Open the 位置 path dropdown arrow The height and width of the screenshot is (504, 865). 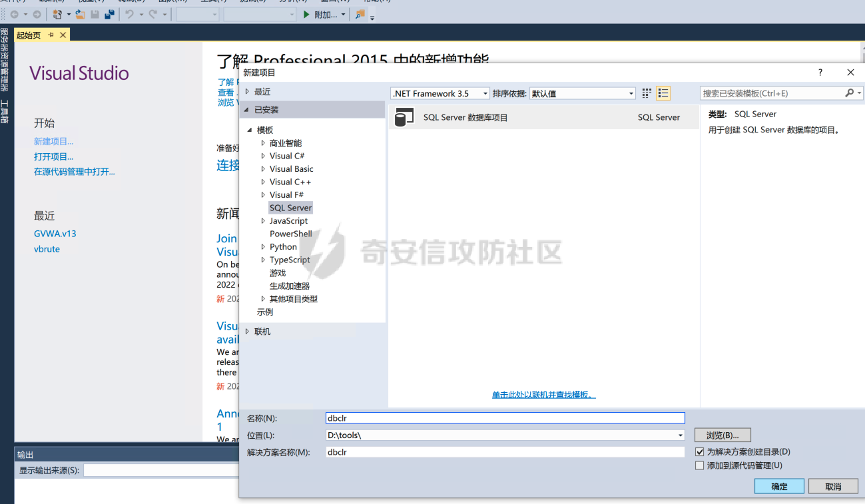click(680, 435)
